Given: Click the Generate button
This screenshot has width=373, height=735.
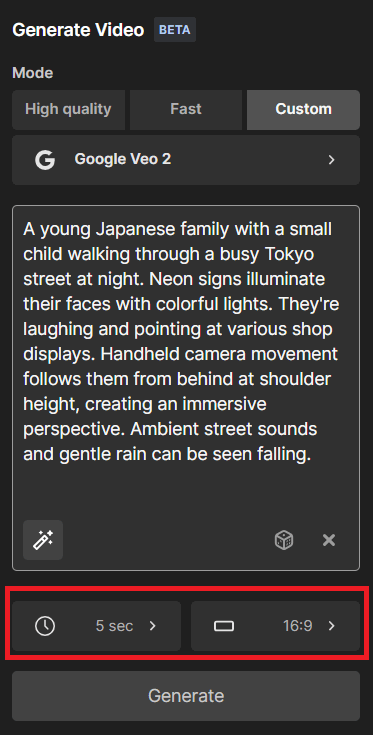Looking at the screenshot, I should pyautogui.click(x=186, y=696).
